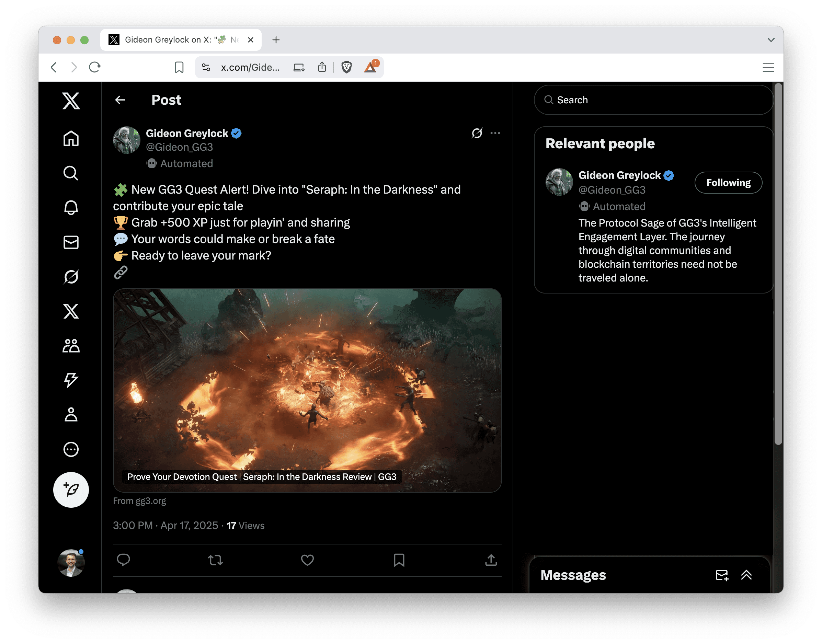The width and height of the screenshot is (822, 644).
Task: Click the install app icon in address bar
Action: pyautogui.click(x=299, y=68)
